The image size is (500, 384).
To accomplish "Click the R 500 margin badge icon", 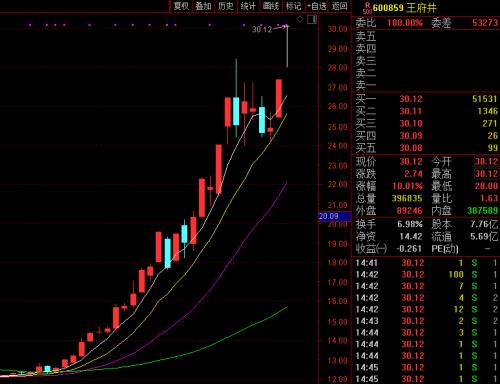I will click(x=368, y=8).
